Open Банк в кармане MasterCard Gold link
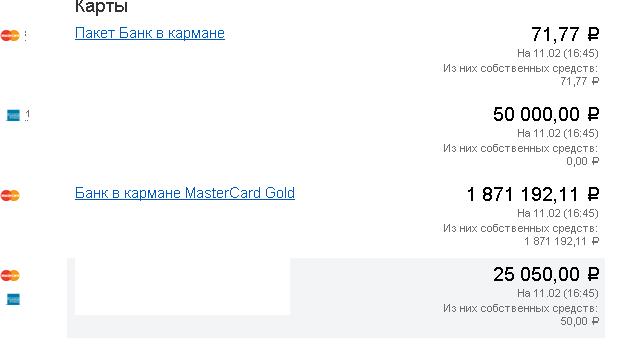The height and width of the screenshot is (363, 642). click(x=185, y=193)
